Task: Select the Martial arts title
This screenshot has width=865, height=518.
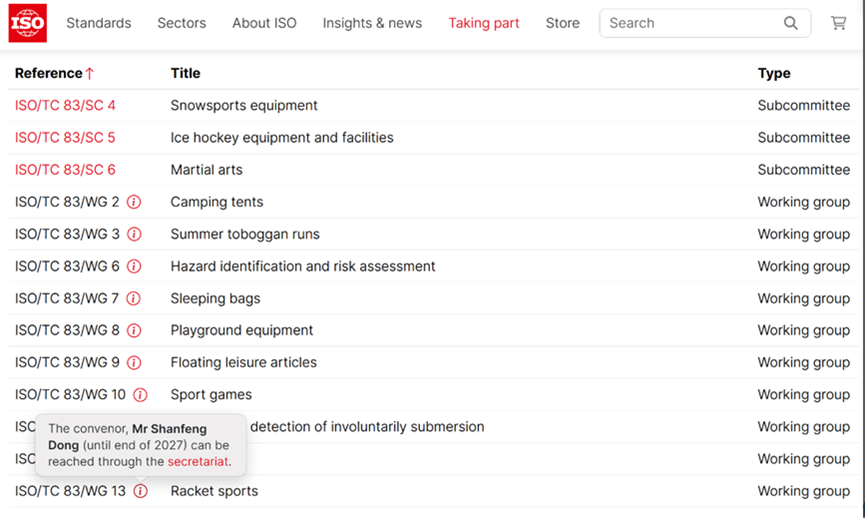Action: (206, 170)
